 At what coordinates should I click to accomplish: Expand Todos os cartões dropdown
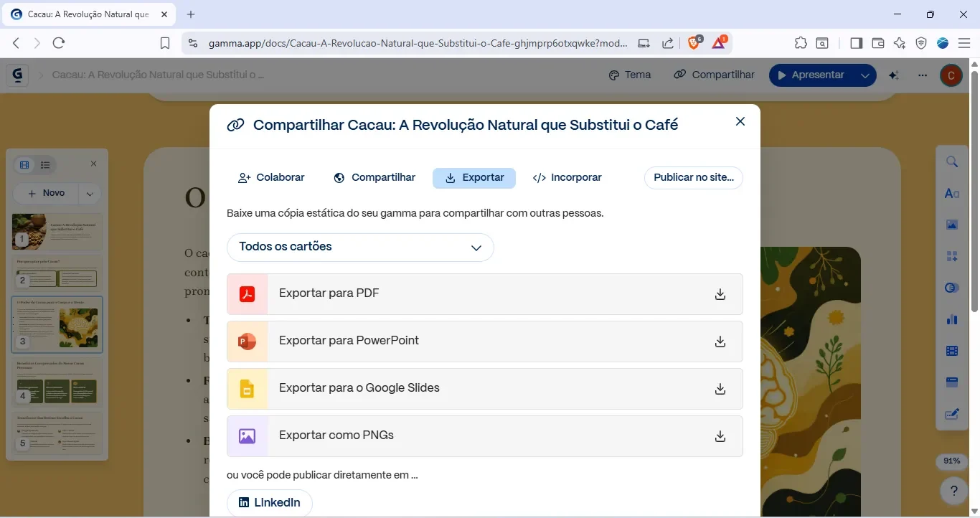360,248
